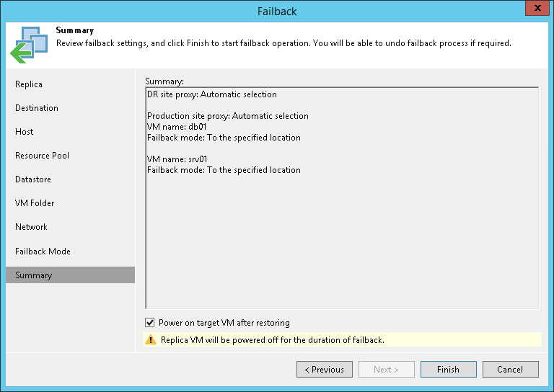Navigate to the Network step
Screen dimensions: 554x392
[x=31, y=227]
